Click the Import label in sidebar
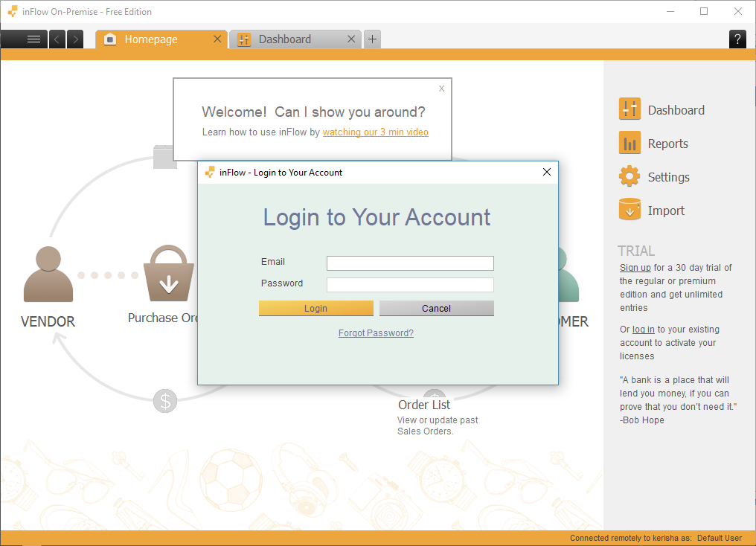 [x=666, y=211]
